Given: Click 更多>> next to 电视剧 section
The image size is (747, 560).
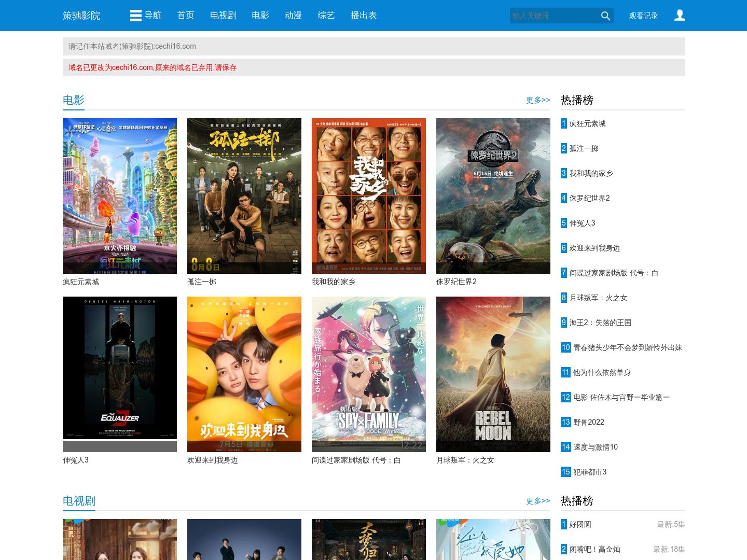Looking at the screenshot, I should pyautogui.click(x=538, y=501).
